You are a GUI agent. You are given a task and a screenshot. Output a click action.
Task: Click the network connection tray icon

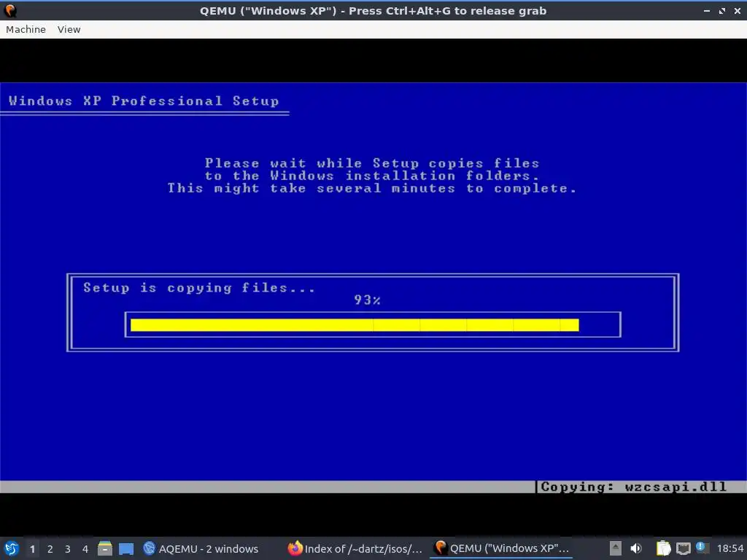tap(683, 548)
